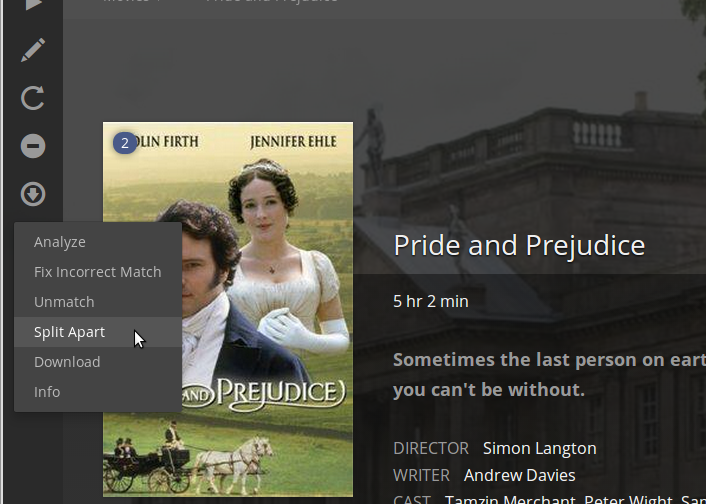Open director Simon Langton link

tap(539, 448)
